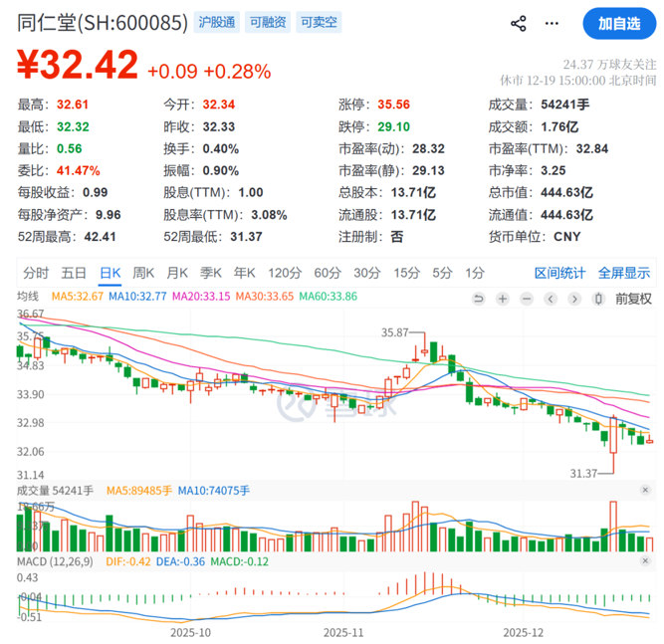Click the MA5 orange legend label
The width and height of the screenshot is (664, 644).
pyautogui.click(x=78, y=297)
